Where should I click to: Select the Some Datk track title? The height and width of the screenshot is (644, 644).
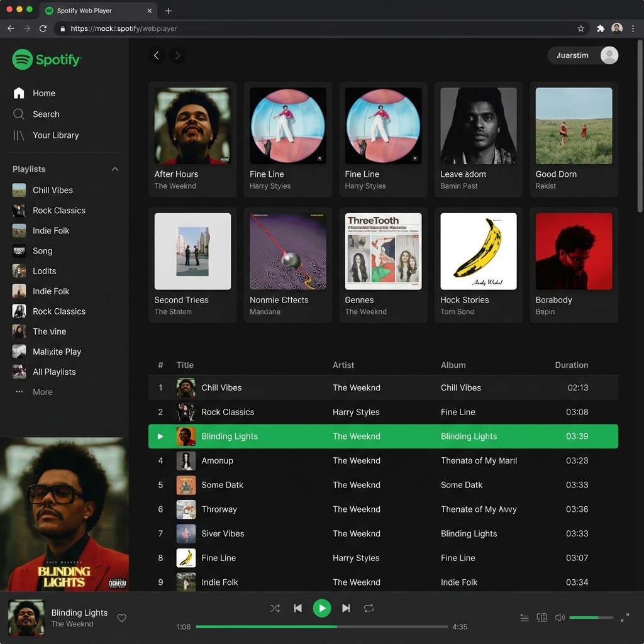222,485
